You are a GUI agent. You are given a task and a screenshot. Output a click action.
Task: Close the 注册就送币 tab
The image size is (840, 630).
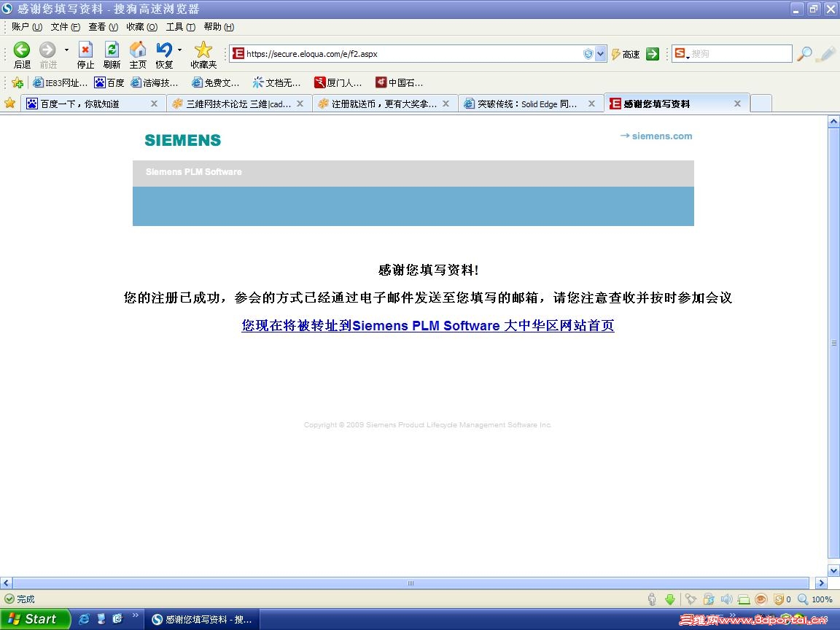point(446,104)
